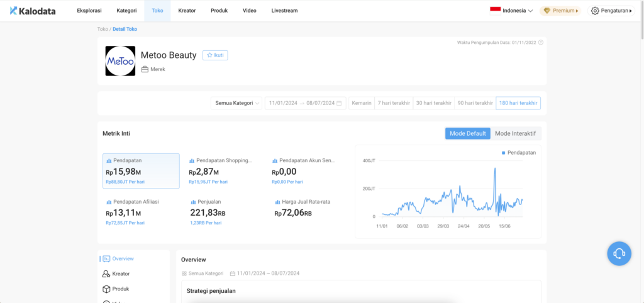Click the Semua Kategori grid icon in Overview
The image size is (644, 303).
[x=184, y=273]
